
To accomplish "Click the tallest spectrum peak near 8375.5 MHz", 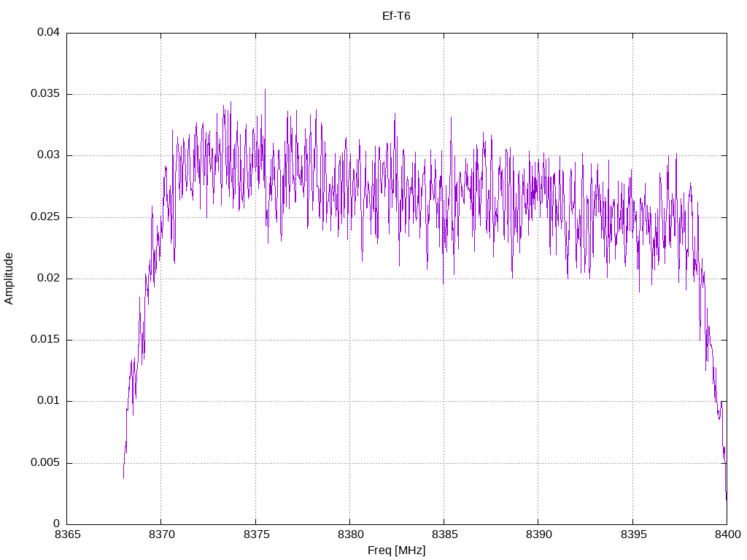I will 266,90.
